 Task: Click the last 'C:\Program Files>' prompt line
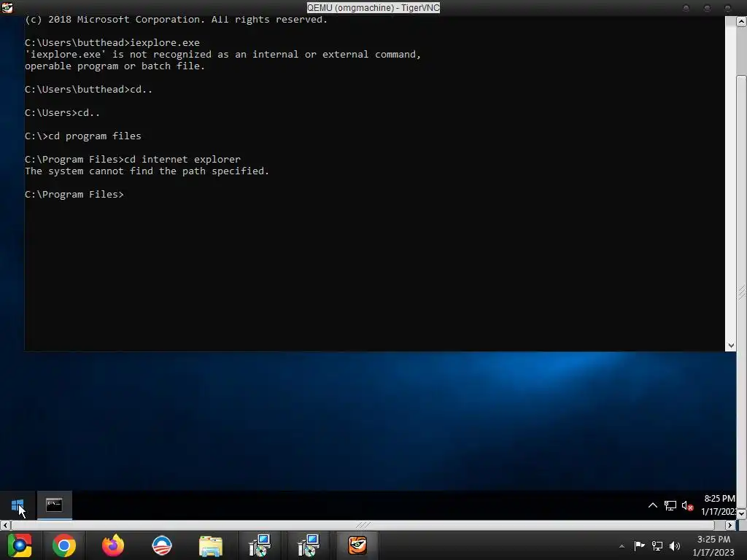tap(74, 194)
